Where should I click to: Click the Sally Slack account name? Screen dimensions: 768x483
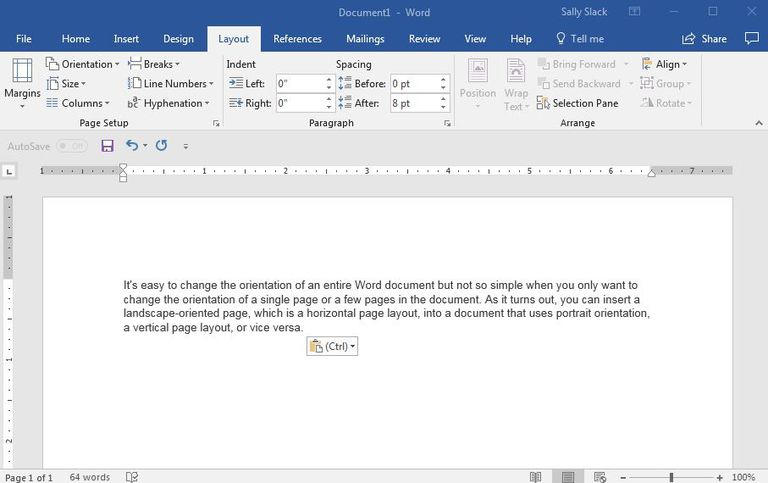click(x=584, y=12)
